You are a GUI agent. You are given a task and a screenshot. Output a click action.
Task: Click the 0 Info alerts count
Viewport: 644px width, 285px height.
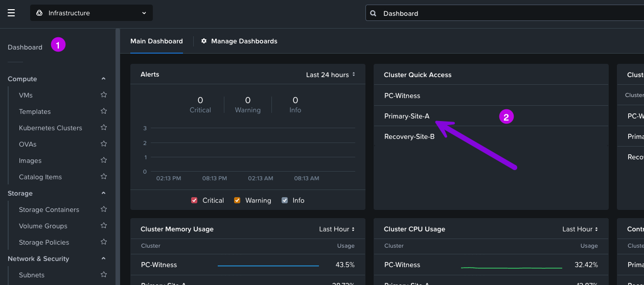coord(295,100)
